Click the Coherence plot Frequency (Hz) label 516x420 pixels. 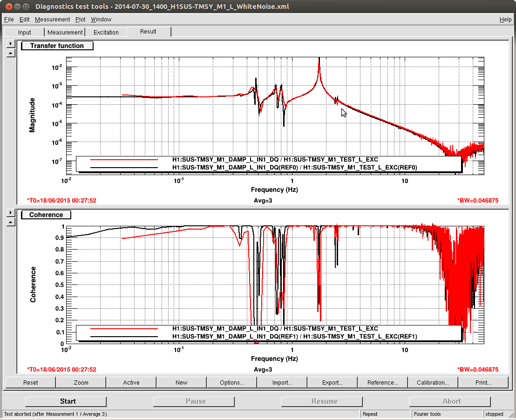click(274, 359)
